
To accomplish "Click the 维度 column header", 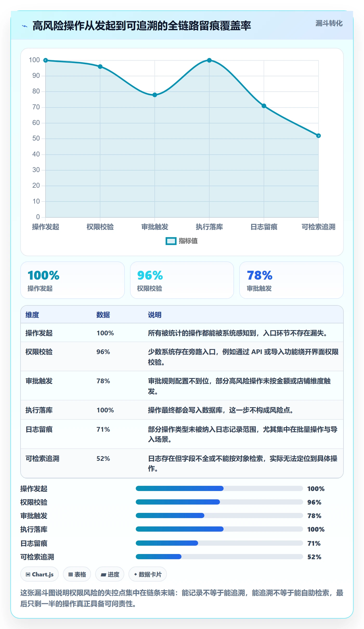I will [32, 315].
